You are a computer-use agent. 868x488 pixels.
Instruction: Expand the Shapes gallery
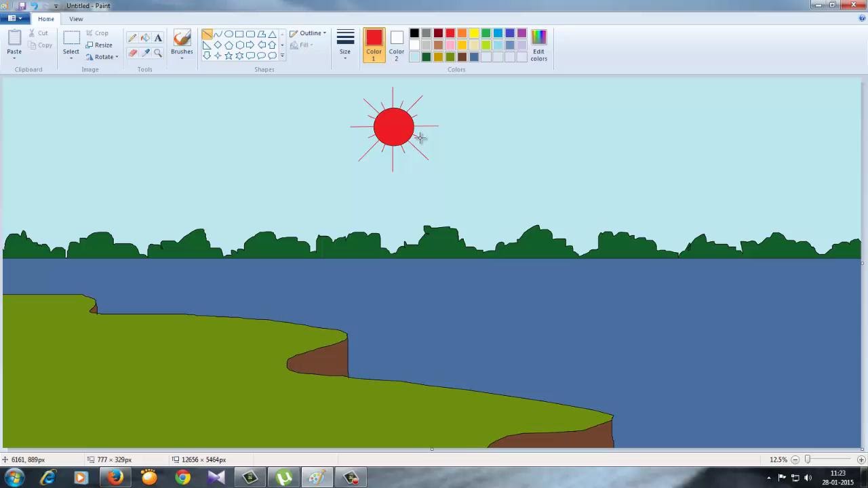[282, 55]
